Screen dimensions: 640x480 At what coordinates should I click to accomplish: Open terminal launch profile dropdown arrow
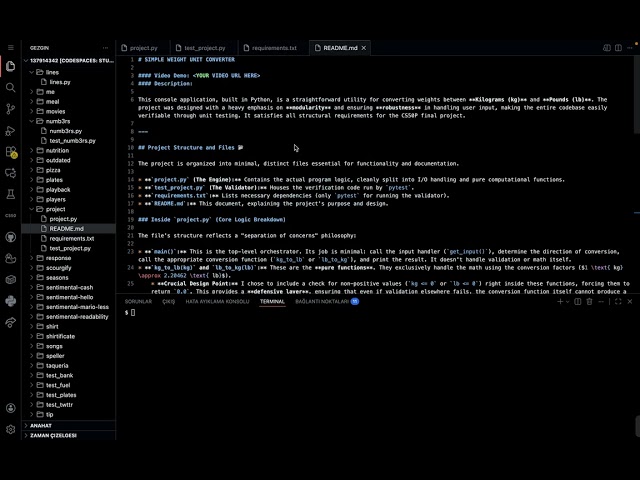coord(567,301)
